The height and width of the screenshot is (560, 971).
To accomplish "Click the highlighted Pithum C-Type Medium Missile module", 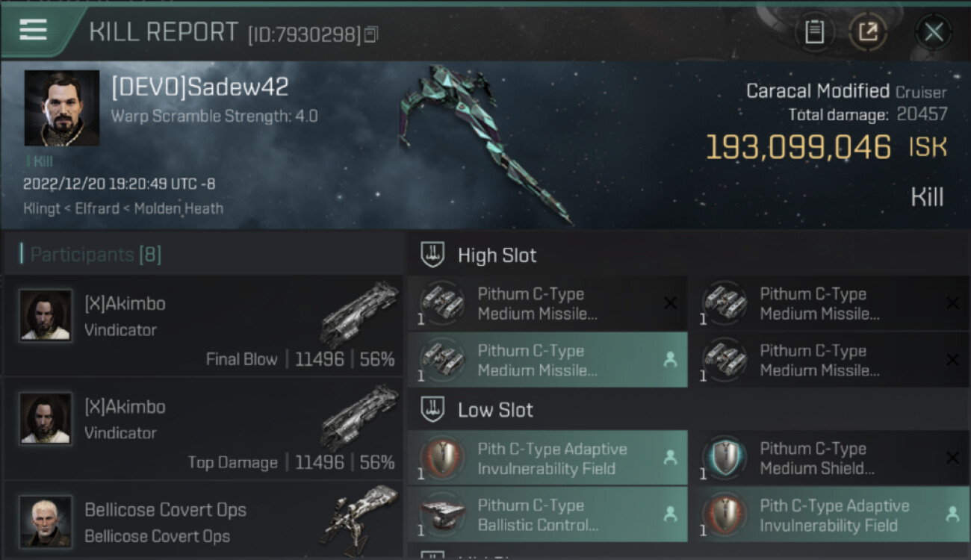I will coord(547,360).
